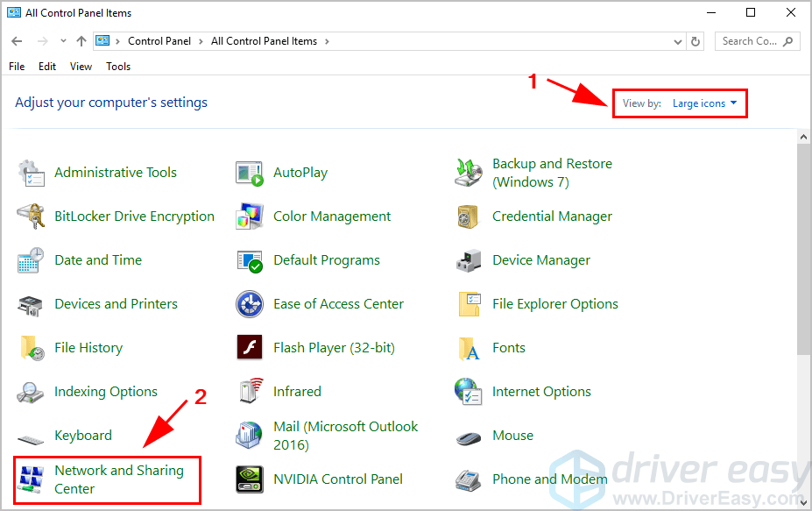Open BitLocker Drive Encryption icon
This screenshot has height=511, width=812.
tap(32, 216)
